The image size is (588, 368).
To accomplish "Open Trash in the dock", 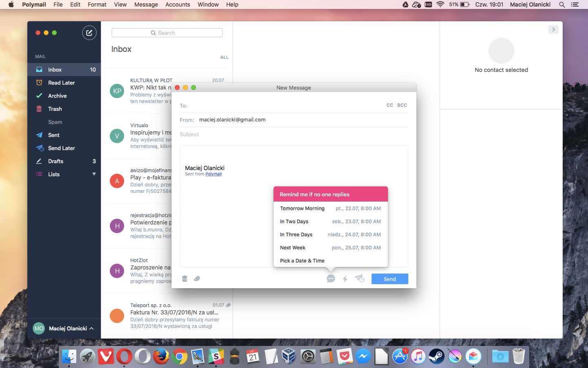I will click(519, 357).
